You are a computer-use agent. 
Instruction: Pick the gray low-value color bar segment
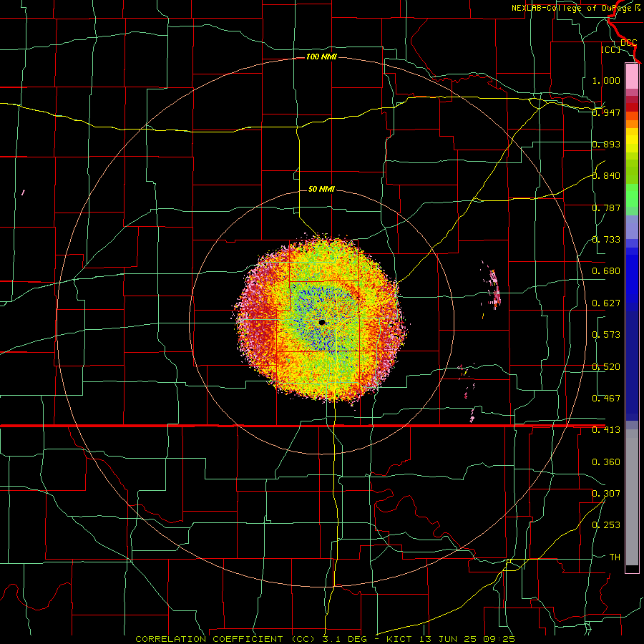point(632,497)
